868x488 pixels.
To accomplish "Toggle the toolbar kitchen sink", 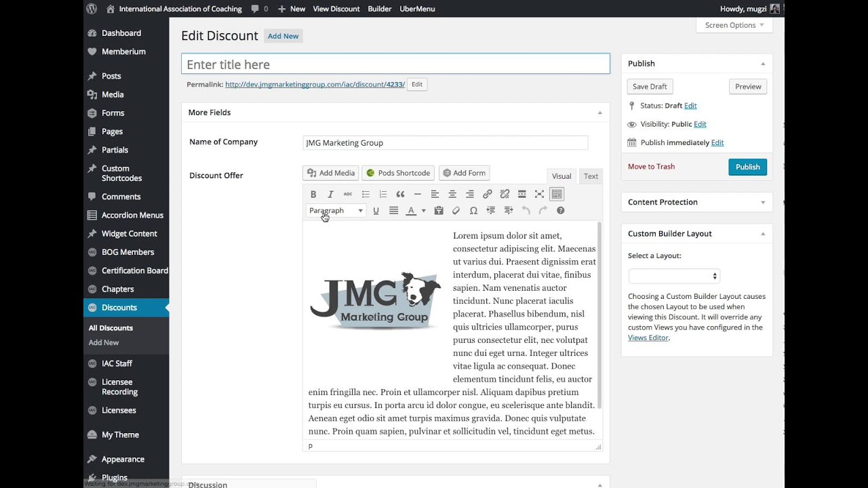I will pyautogui.click(x=557, y=195).
